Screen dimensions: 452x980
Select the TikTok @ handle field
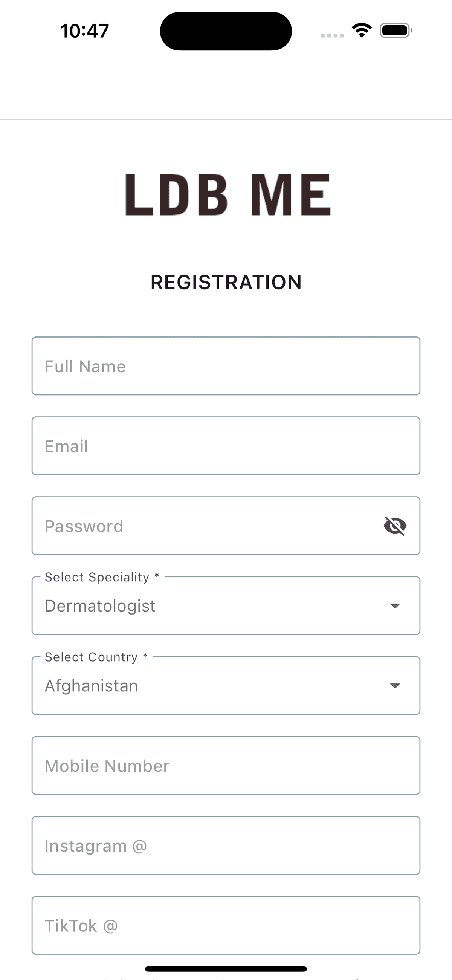point(226,925)
